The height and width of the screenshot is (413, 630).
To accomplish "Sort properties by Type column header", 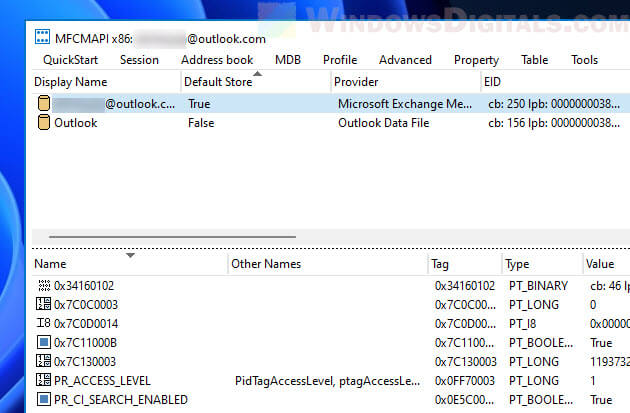I will [x=542, y=264].
